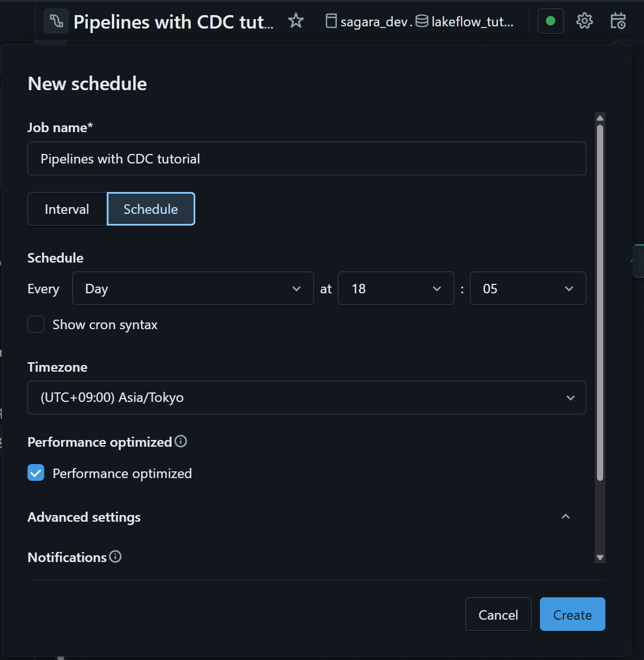Screen dimensions: 644x660
Task: Collapse the Advanced settings section
Action: click(x=565, y=517)
